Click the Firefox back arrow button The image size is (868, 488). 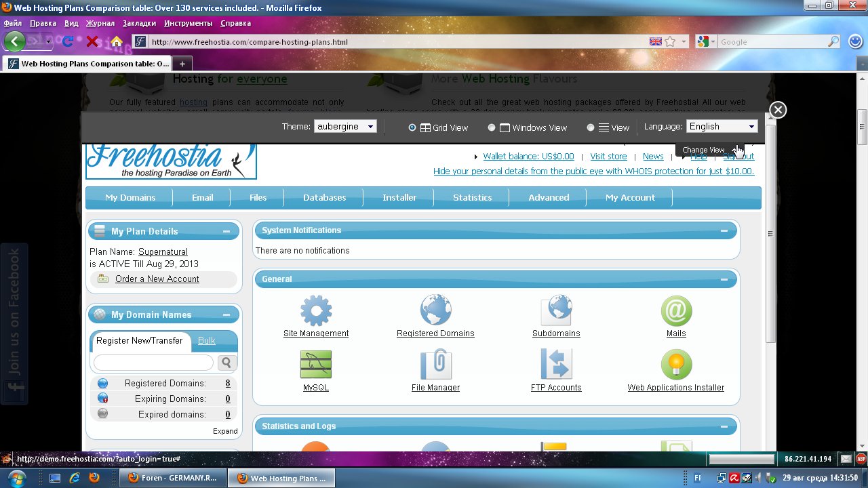point(14,41)
